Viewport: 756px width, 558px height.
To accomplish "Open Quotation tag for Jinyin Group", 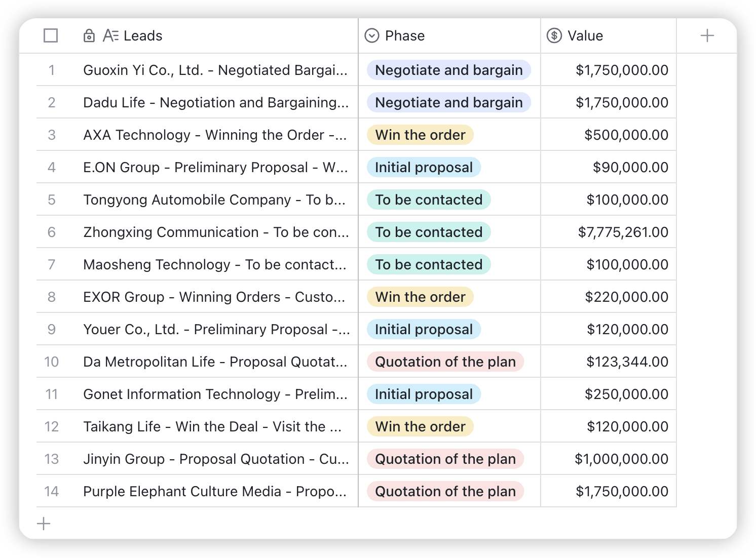I will 445,459.
